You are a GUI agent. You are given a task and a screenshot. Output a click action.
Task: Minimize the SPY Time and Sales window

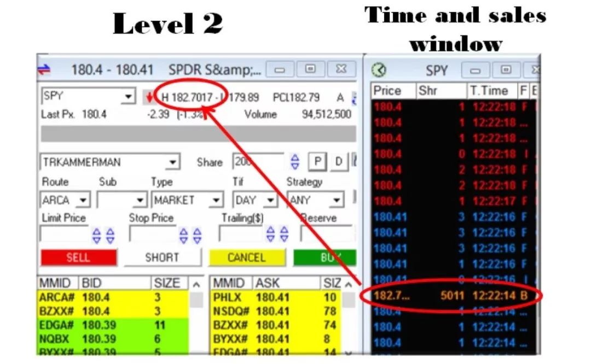[x=476, y=71]
